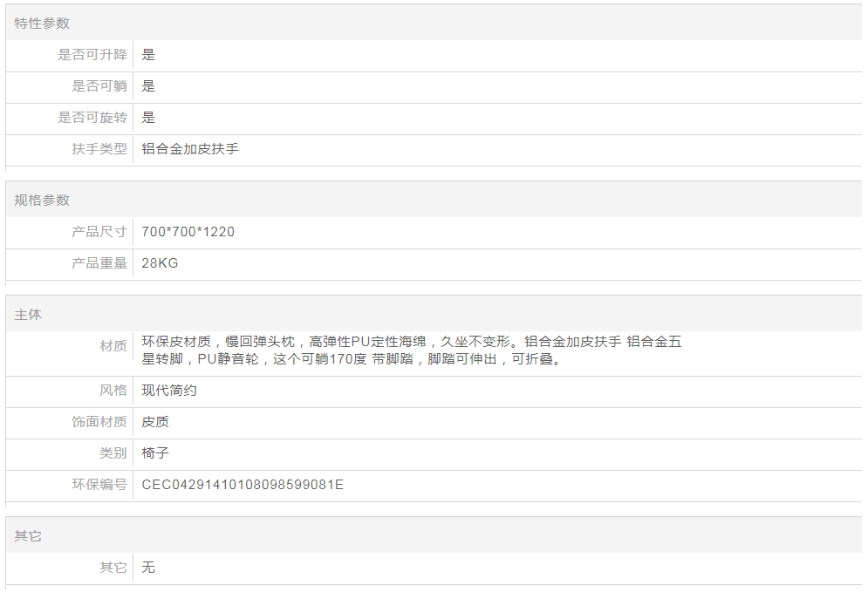The height and width of the screenshot is (592, 868).
Task: Select the 主体 section header
Action: coord(28,315)
